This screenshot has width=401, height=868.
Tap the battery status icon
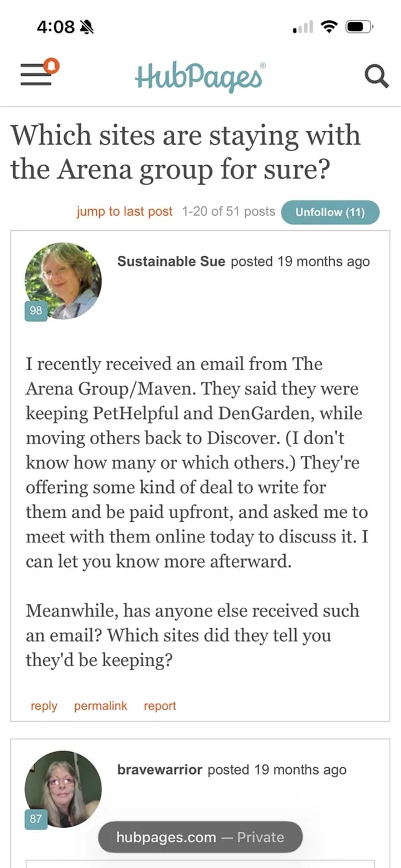point(359,26)
